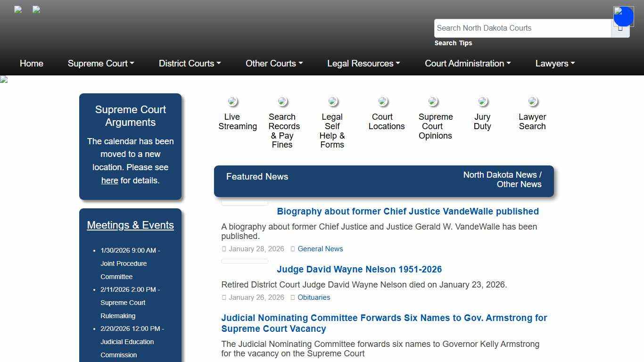Click the Search Records & Pay Fines icon
This screenshot has width=644, height=362.
click(x=282, y=101)
